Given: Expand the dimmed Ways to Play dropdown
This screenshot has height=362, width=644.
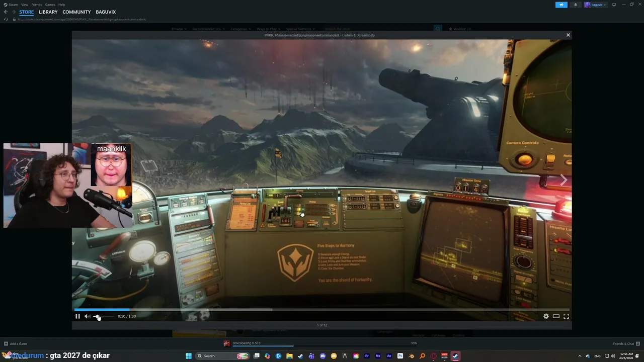Looking at the screenshot, I should (269, 29).
